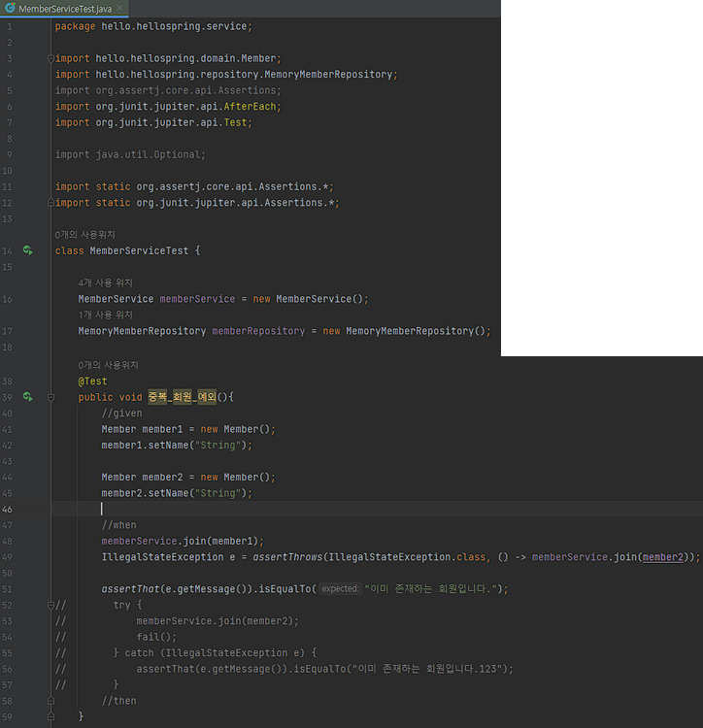Click the //given comment
This screenshot has width=703, height=728.
(121, 414)
